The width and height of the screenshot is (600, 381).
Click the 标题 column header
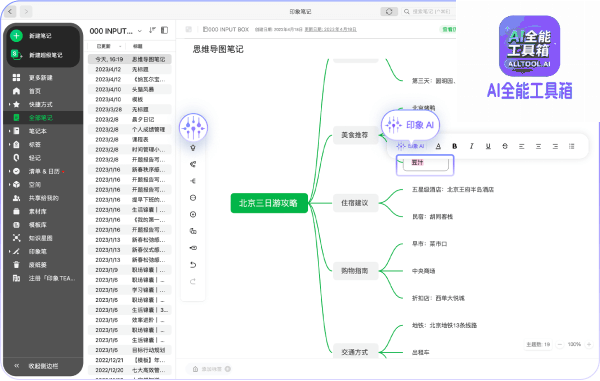tap(138, 46)
